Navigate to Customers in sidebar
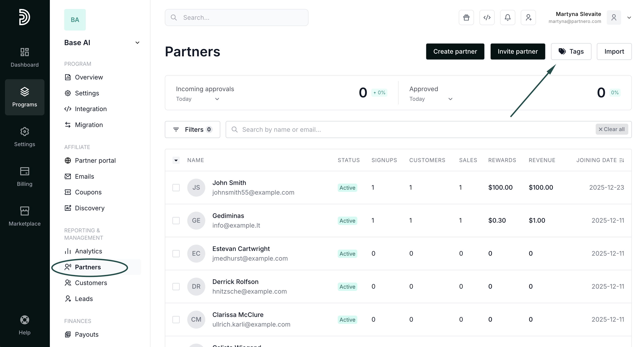The height and width of the screenshot is (347, 644). pyautogui.click(x=91, y=283)
